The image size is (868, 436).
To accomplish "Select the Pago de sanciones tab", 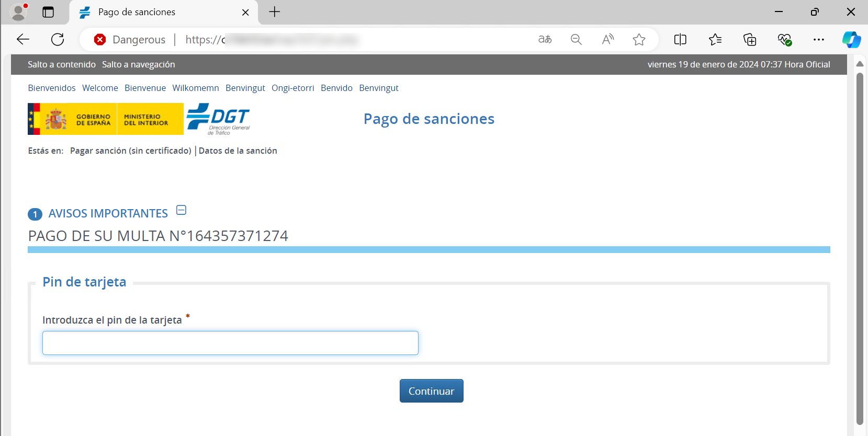I will click(x=157, y=12).
